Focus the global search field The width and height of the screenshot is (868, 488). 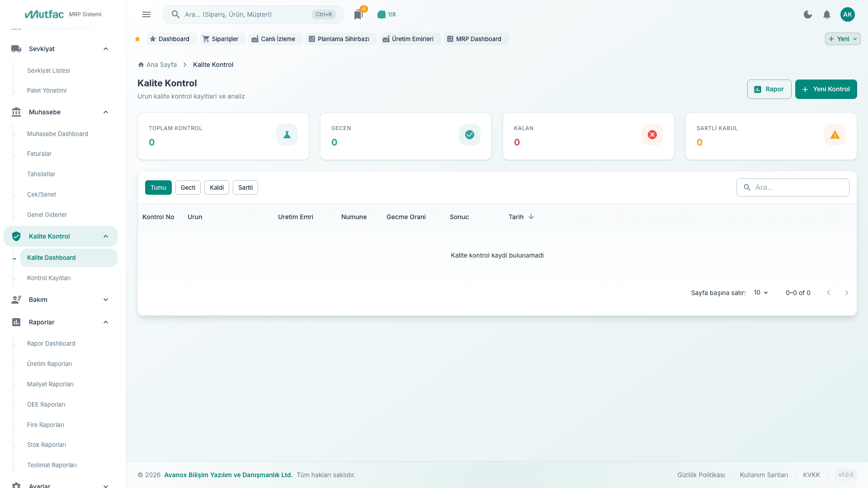(x=253, y=14)
